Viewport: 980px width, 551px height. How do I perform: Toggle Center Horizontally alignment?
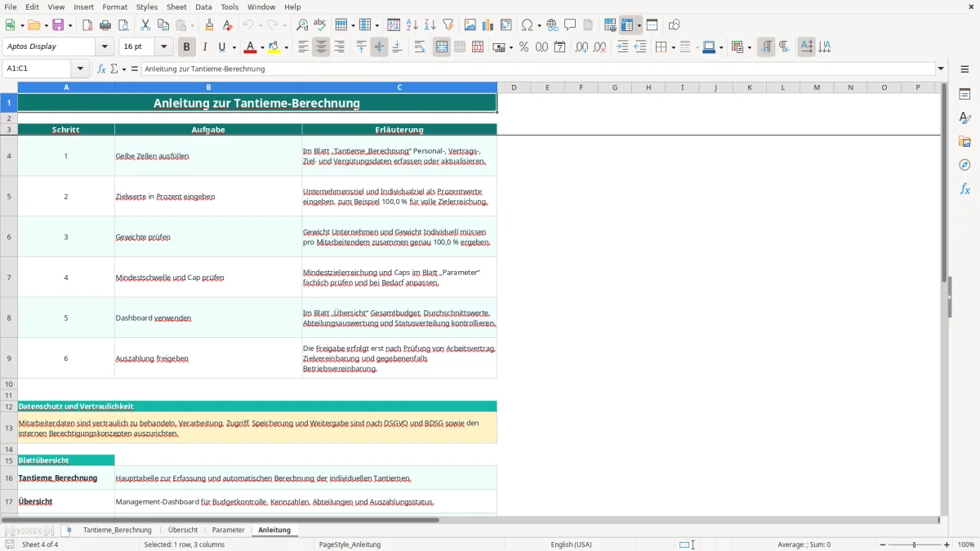tap(321, 47)
